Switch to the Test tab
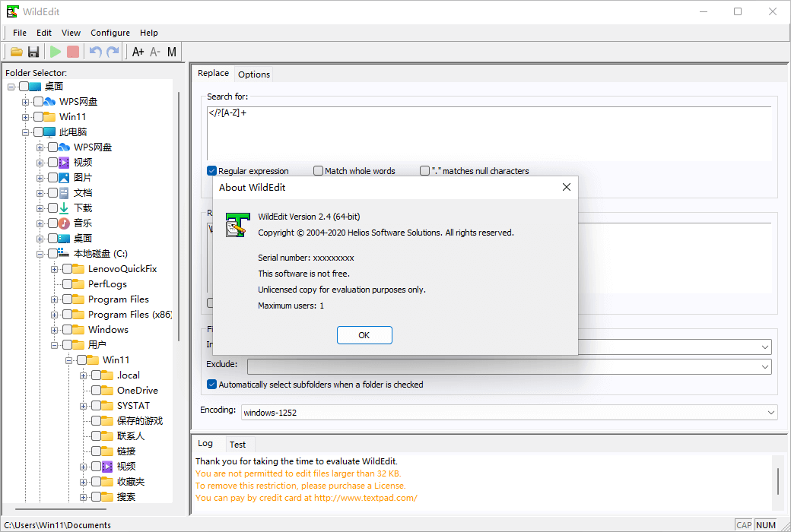The width and height of the screenshot is (791, 532). tap(237, 445)
